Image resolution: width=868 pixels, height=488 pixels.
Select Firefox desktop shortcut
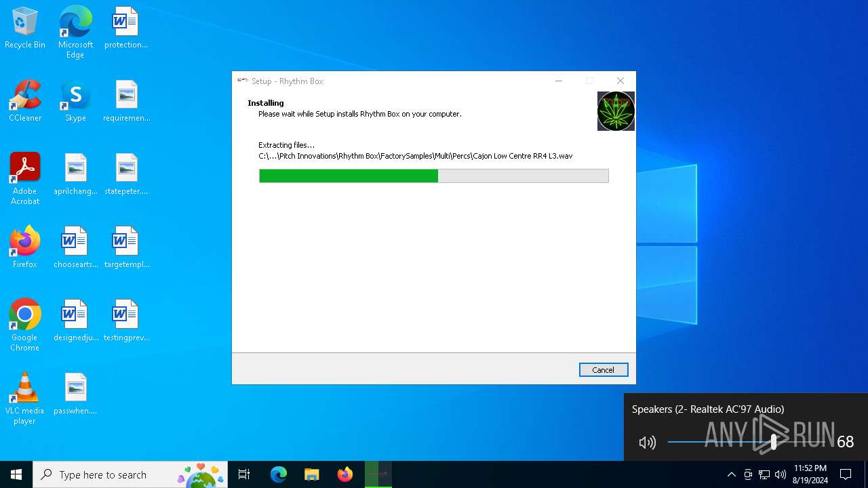(25, 248)
